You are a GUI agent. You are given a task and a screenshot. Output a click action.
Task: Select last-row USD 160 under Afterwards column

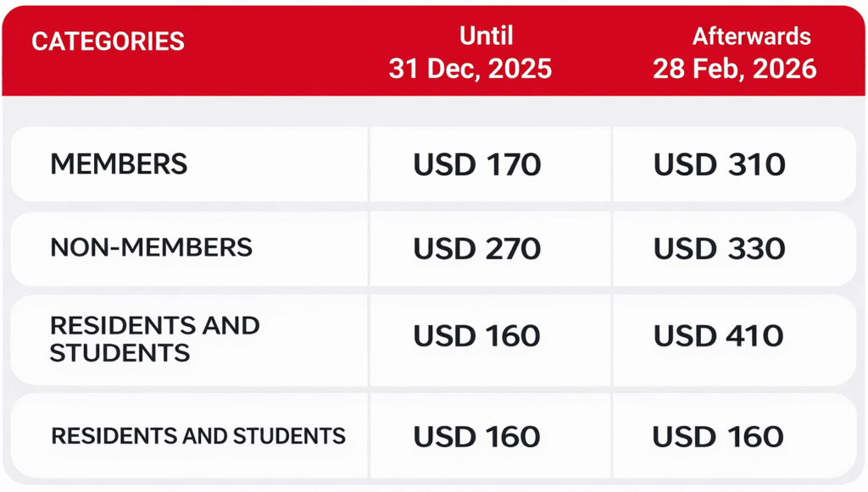coord(719,437)
